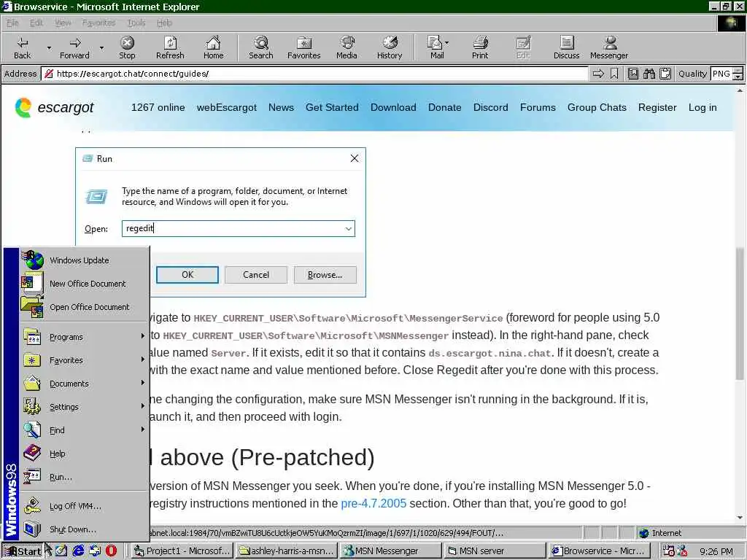Open the History toolbar button

click(390, 47)
